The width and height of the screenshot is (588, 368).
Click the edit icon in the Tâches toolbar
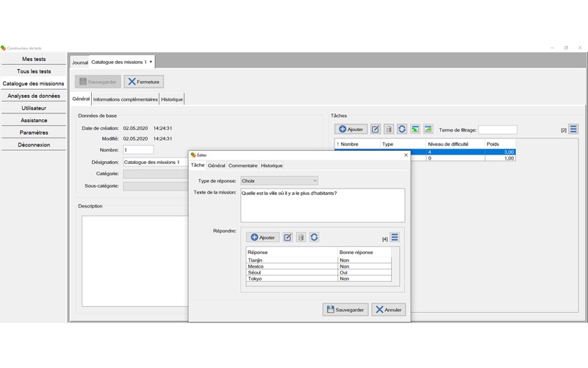376,130
